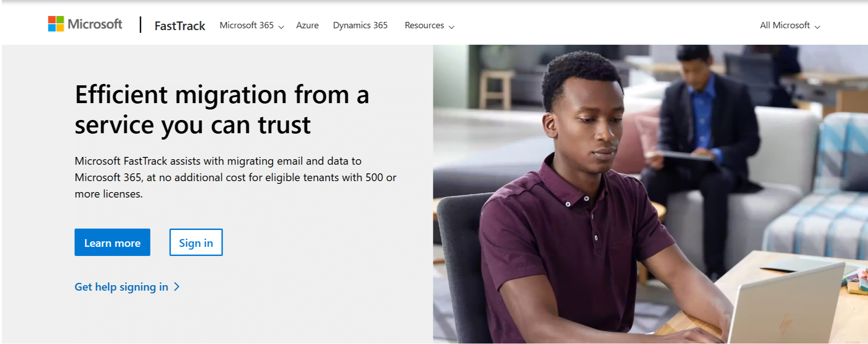Click the outlined Sign in button
This screenshot has width=868, height=344.
(196, 243)
